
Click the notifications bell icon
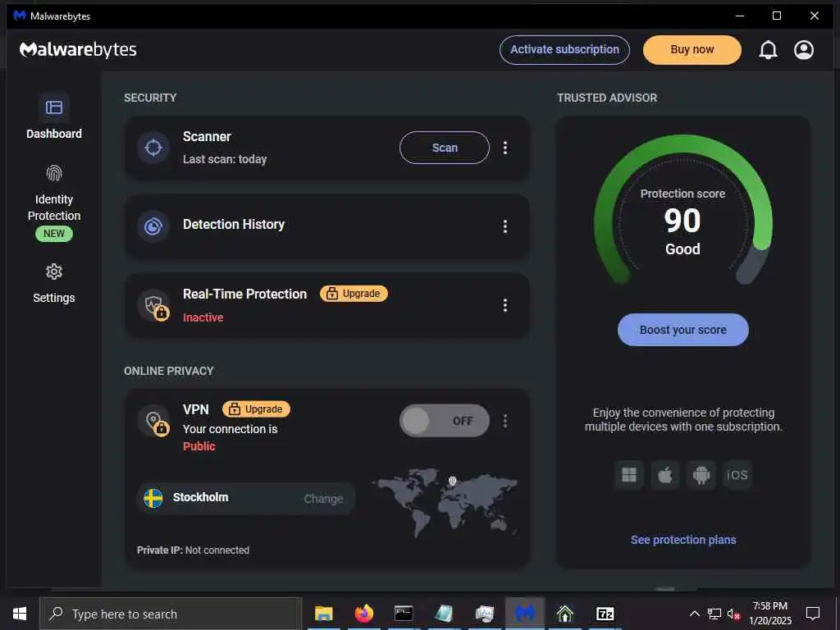click(768, 50)
